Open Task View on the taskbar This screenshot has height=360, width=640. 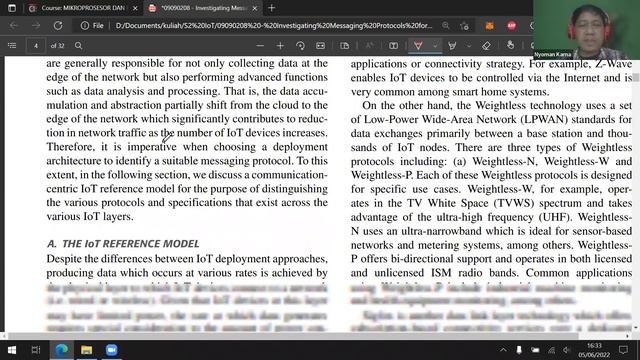(36, 350)
